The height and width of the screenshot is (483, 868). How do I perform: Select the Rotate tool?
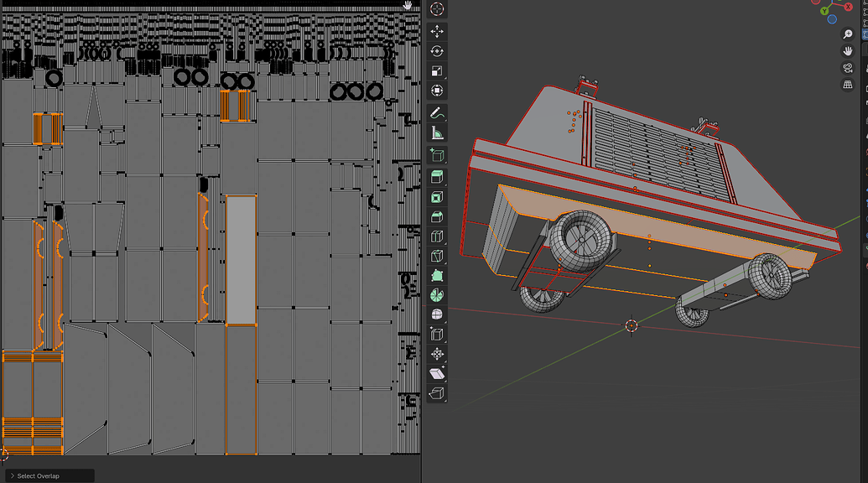(x=437, y=51)
